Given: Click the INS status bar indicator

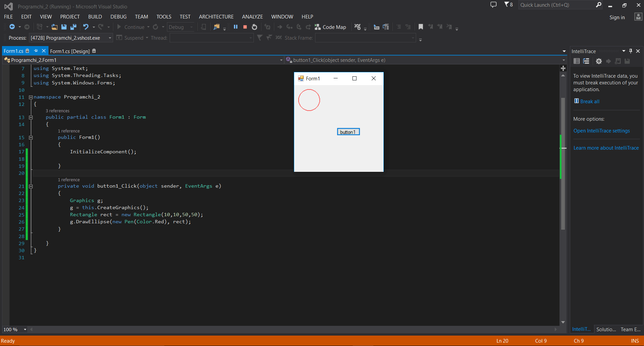Looking at the screenshot, I should tap(635, 341).
